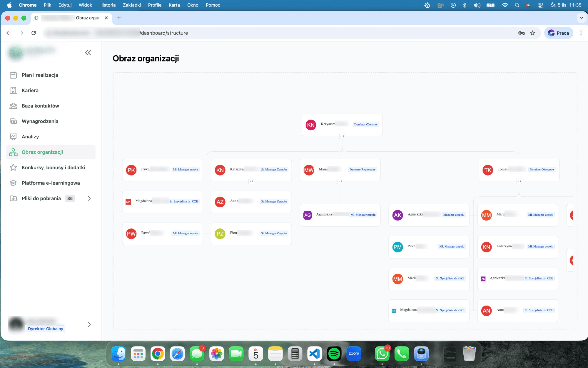Click the e-learning graduation cap icon
This screenshot has width=588, height=368.
[13, 183]
